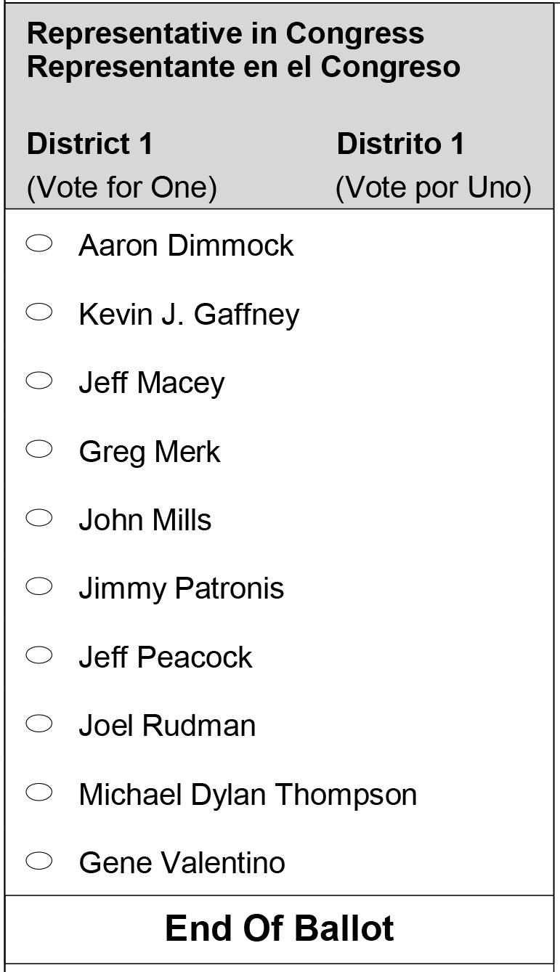560x972 pixels.
Task: Click the "Representative in Congress" heading
Action: (x=225, y=33)
